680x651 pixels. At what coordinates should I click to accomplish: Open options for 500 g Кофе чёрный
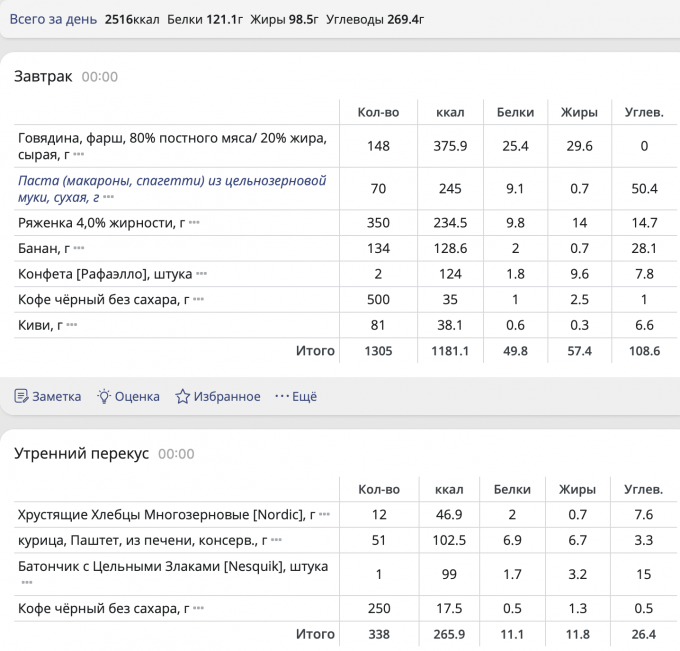tap(199, 300)
